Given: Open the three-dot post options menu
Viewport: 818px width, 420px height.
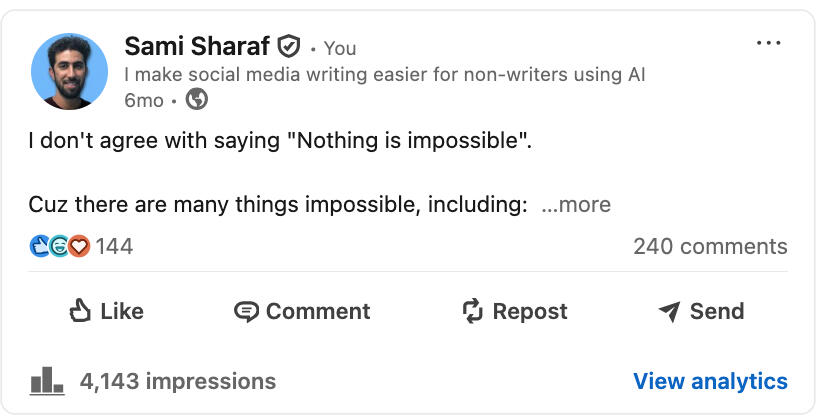Looking at the screenshot, I should (x=768, y=43).
